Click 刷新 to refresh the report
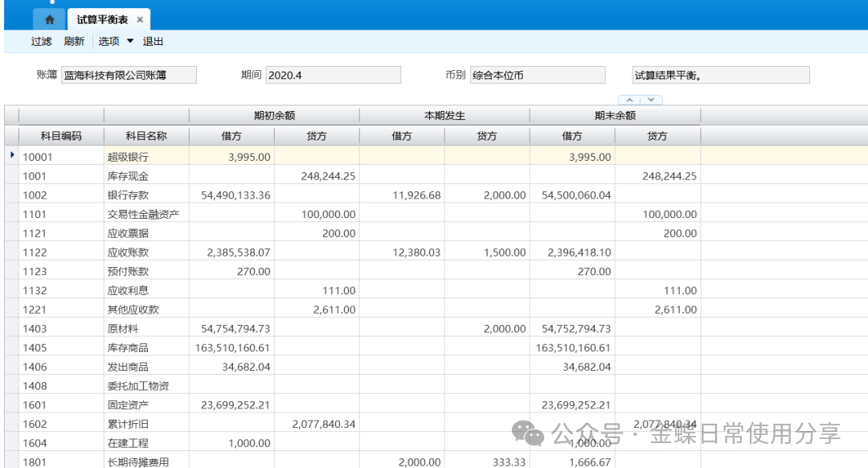868x468 pixels. point(74,42)
